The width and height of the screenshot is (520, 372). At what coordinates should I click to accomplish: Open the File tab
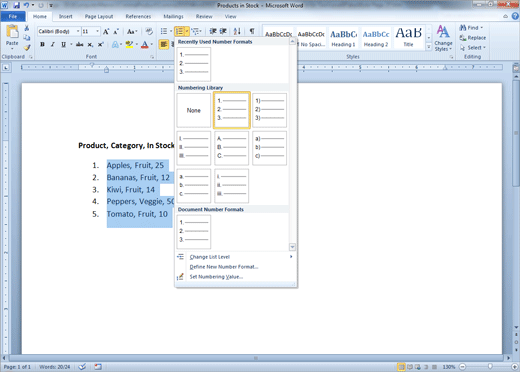(13, 16)
